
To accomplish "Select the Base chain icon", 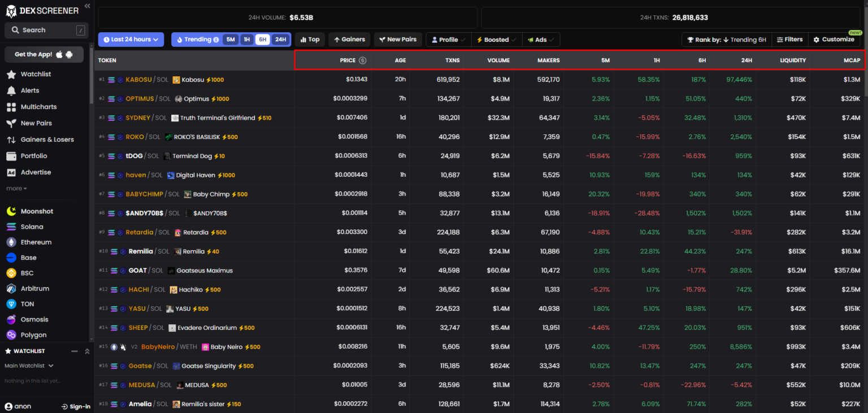I will [11, 258].
